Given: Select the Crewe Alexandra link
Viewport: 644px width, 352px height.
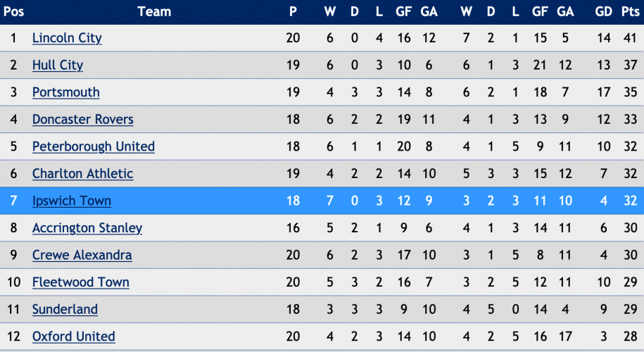Looking at the screenshot, I should point(82,255).
